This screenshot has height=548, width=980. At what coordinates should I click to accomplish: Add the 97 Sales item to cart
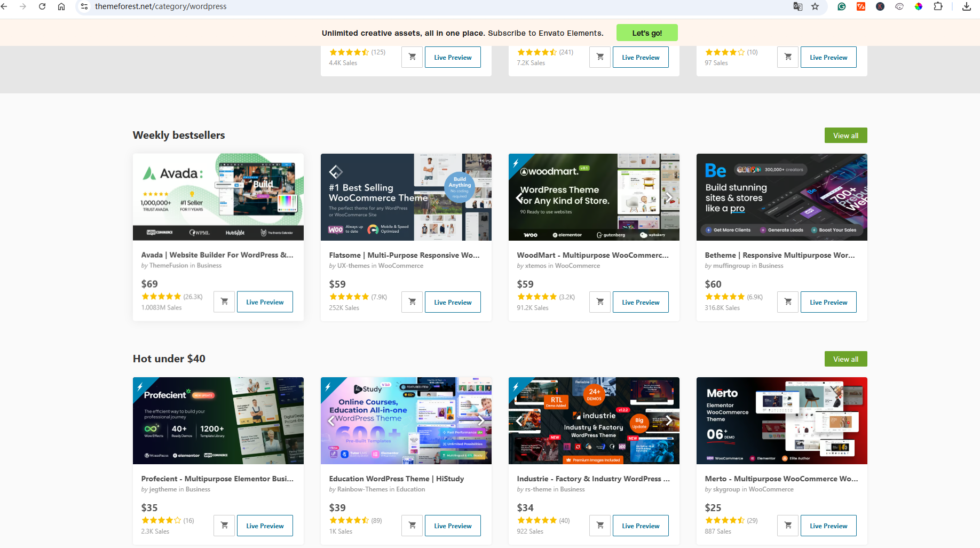pyautogui.click(x=788, y=57)
